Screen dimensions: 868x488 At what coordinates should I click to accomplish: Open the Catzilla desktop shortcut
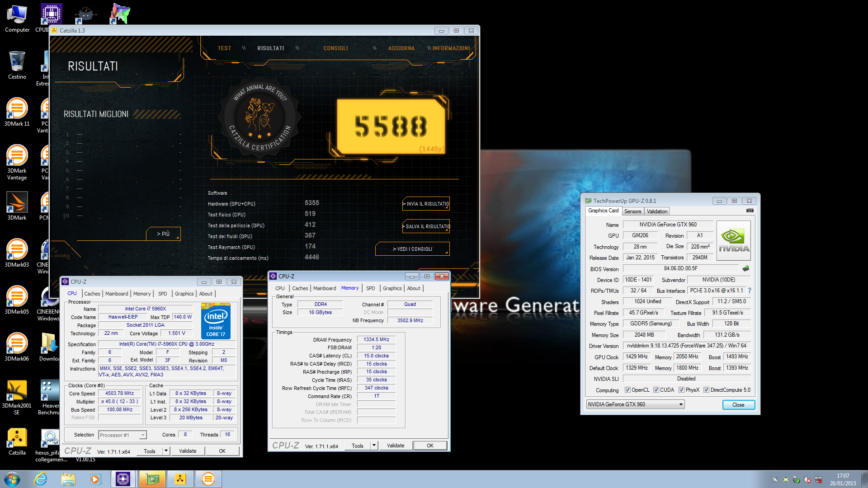pos(17,441)
